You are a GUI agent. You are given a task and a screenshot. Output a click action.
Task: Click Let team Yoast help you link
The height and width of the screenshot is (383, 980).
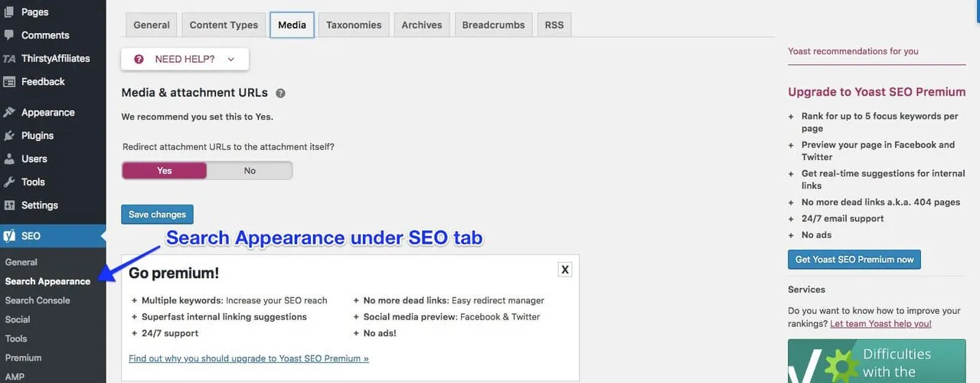(x=880, y=324)
